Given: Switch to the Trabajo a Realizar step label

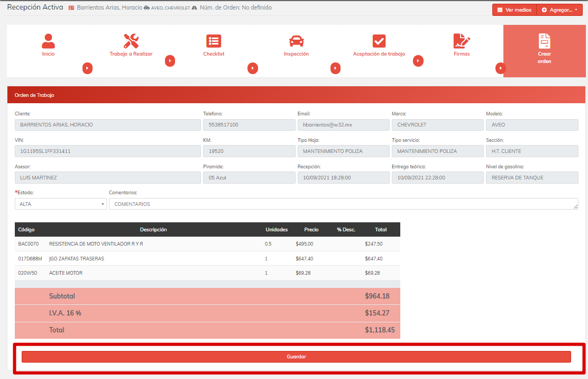Looking at the screenshot, I should [131, 54].
